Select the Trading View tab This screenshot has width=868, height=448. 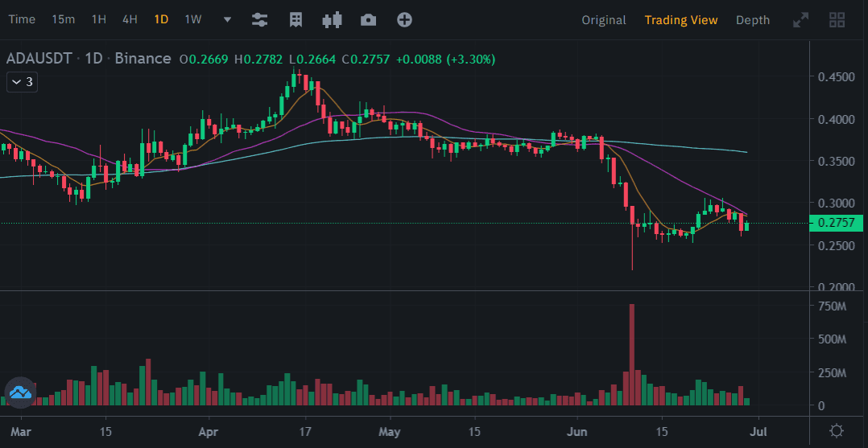click(680, 20)
